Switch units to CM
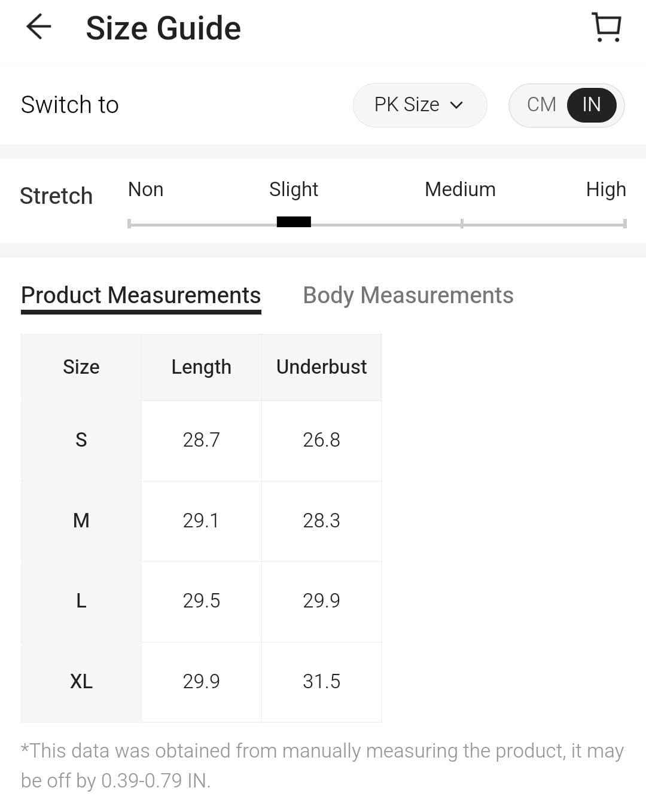 pos(541,105)
